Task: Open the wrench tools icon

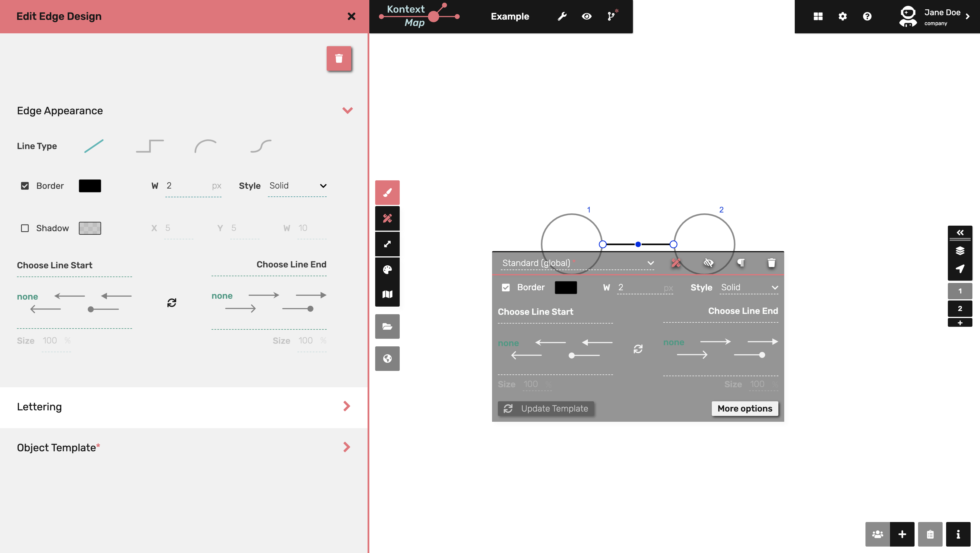Action: tap(562, 16)
